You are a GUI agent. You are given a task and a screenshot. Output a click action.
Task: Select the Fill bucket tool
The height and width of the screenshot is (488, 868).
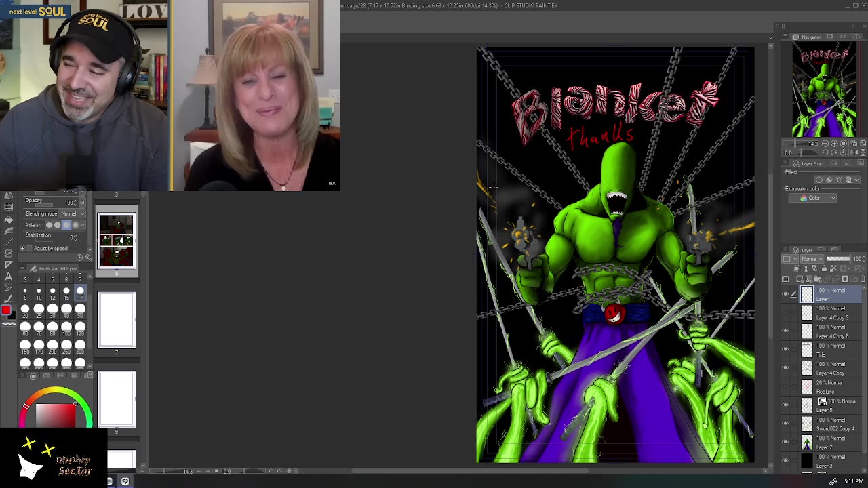click(x=8, y=220)
